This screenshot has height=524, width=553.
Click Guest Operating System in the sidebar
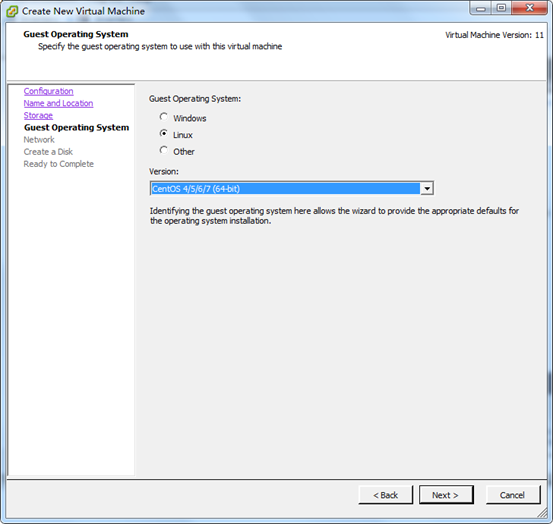[77, 127]
